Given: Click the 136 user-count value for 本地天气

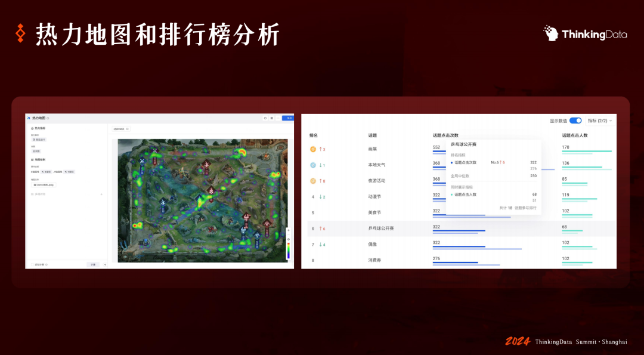Looking at the screenshot, I should 565,163.
